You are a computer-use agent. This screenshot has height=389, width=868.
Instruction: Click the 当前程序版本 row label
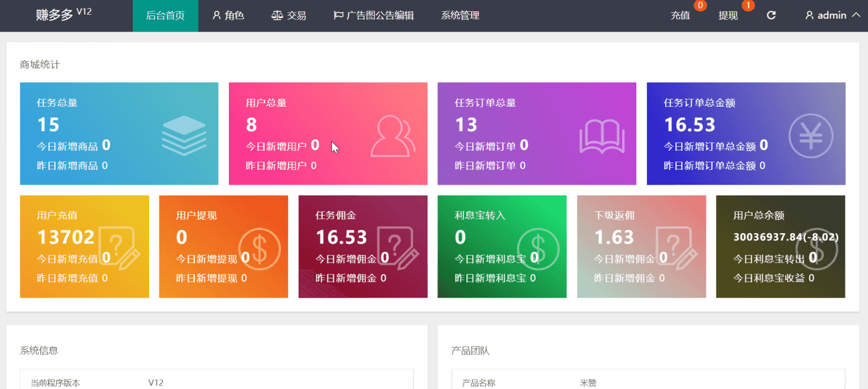(55, 383)
